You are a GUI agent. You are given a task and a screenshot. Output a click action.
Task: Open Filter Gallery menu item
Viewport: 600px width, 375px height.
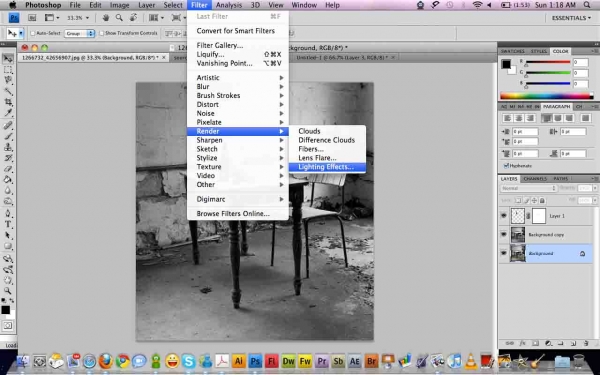[x=238, y=45]
